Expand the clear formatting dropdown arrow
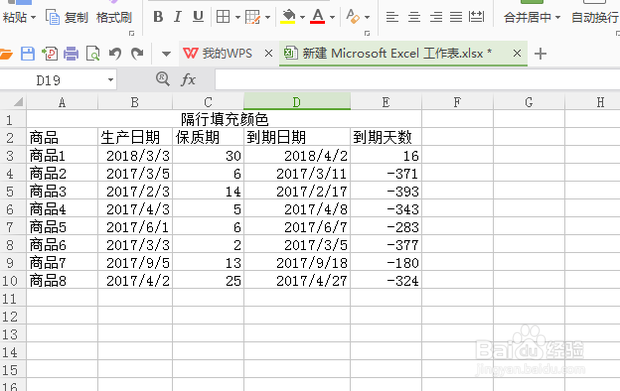Image resolution: width=620 pixels, height=391 pixels. coord(367,17)
